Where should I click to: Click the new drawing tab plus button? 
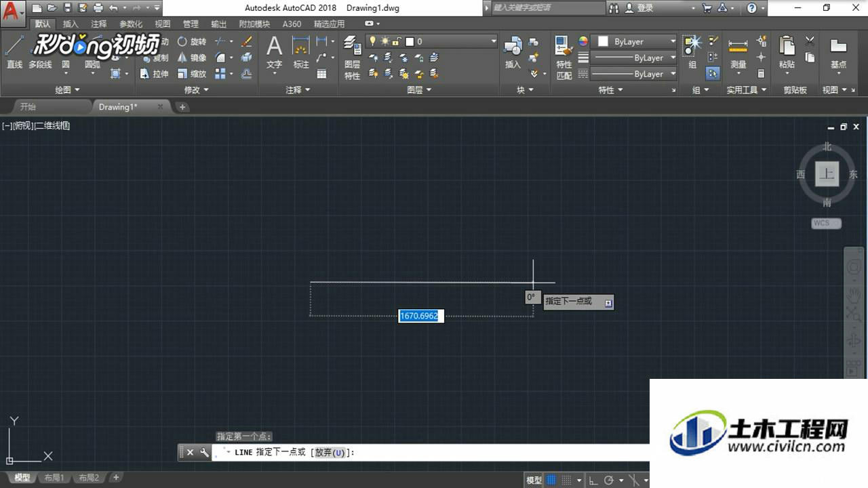click(182, 107)
